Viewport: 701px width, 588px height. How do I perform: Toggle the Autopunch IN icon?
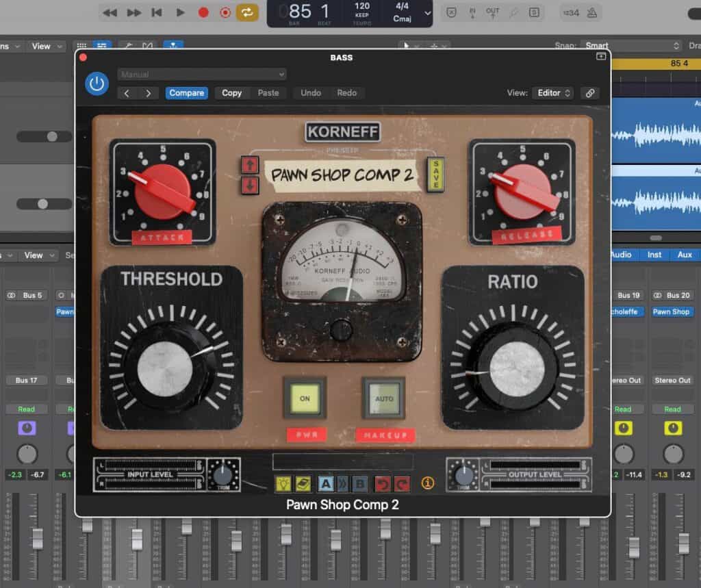[472, 12]
